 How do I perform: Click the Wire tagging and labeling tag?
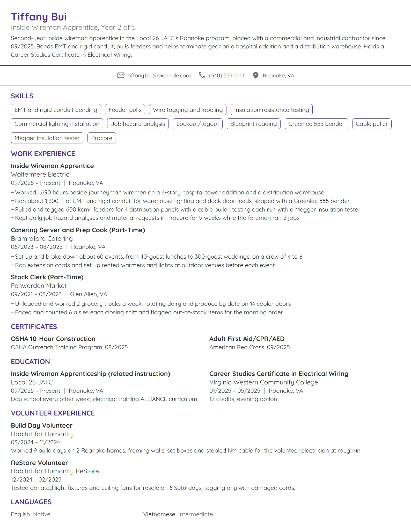188,110
